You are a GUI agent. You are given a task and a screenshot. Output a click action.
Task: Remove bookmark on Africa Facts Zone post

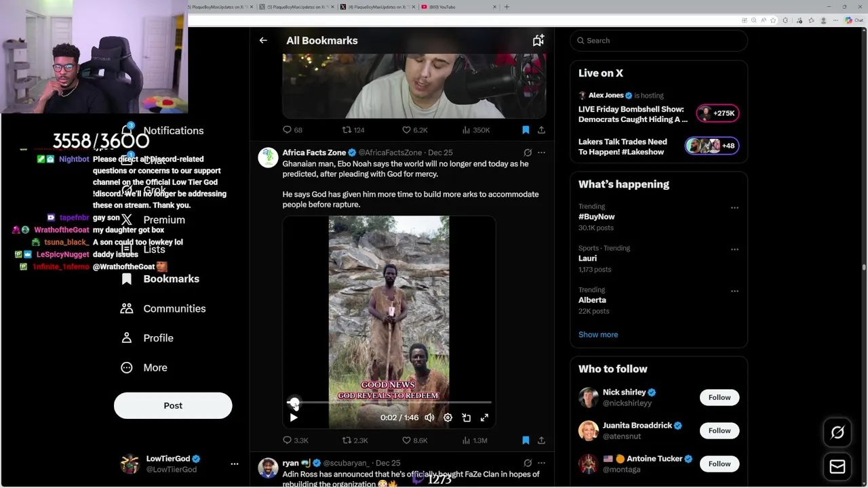click(x=526, y=441)
